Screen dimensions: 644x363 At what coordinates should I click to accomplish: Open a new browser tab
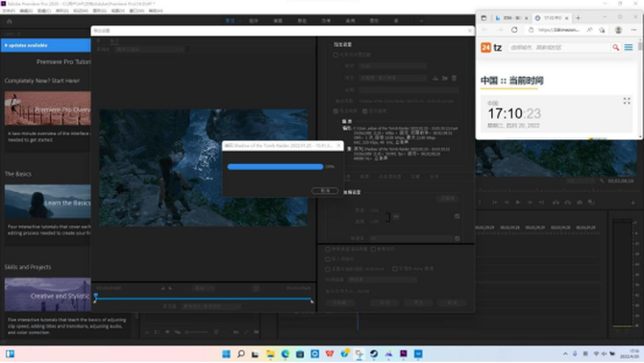pyautogui.click(x=578, y=18)
